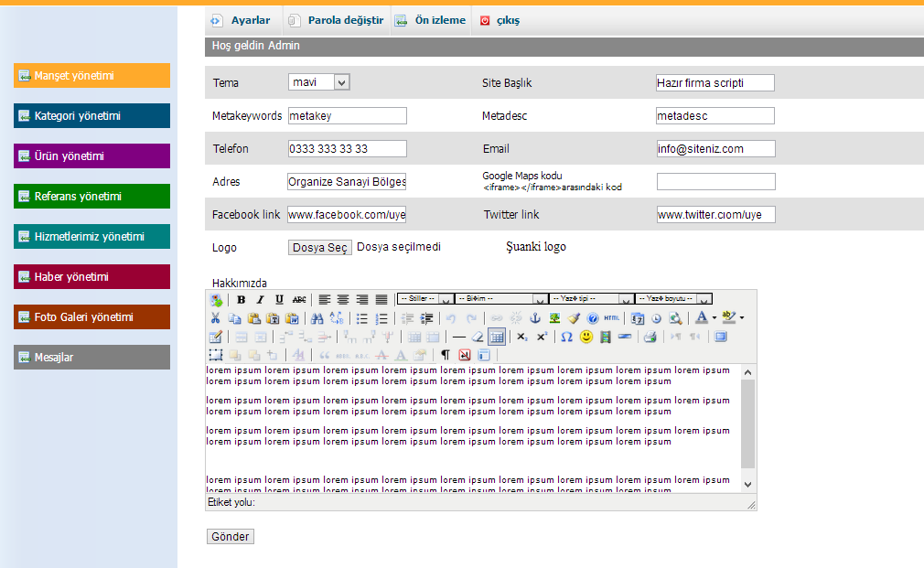Toggle bold formatting in the editor

pyautogui.click(x=242, y=300)
